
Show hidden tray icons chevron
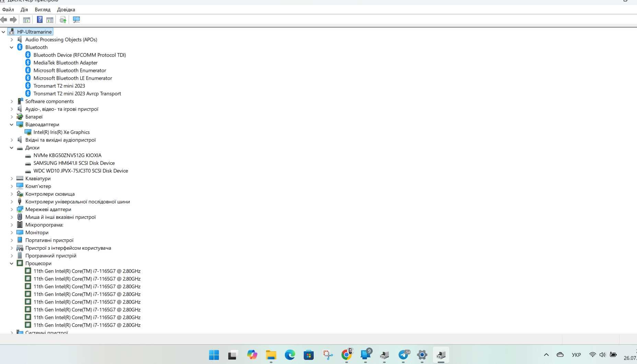[x=546, y=355]
